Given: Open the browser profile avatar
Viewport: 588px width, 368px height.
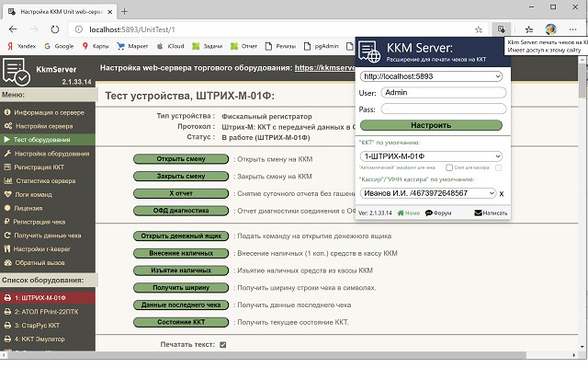Looking at the screenshot, I should (x=550, y=29).
